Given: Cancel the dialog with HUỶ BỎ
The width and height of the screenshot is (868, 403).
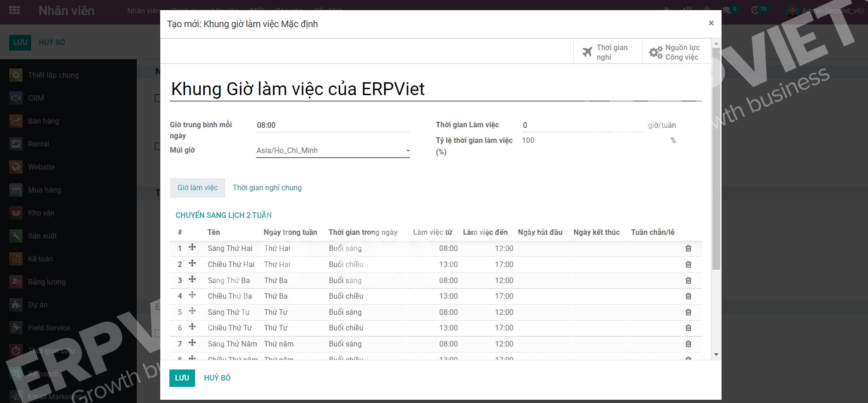Looking at the screenshot, I should (x=217, y=378).
